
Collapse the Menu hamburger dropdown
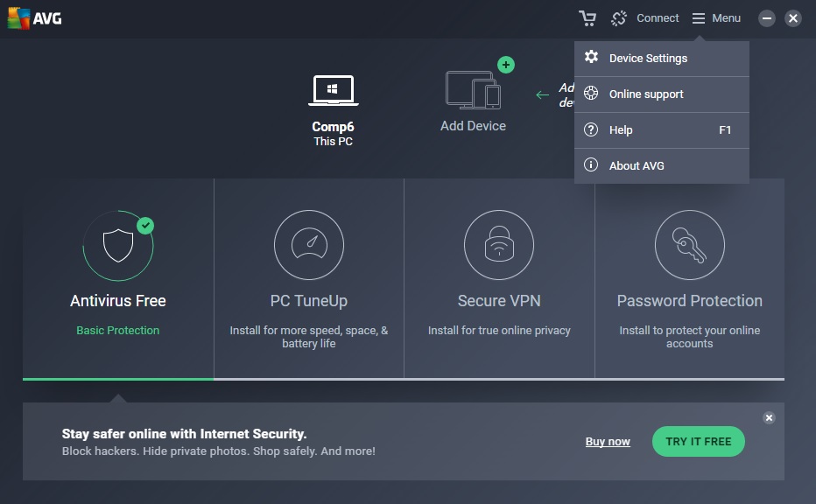[x=716, y=18]
